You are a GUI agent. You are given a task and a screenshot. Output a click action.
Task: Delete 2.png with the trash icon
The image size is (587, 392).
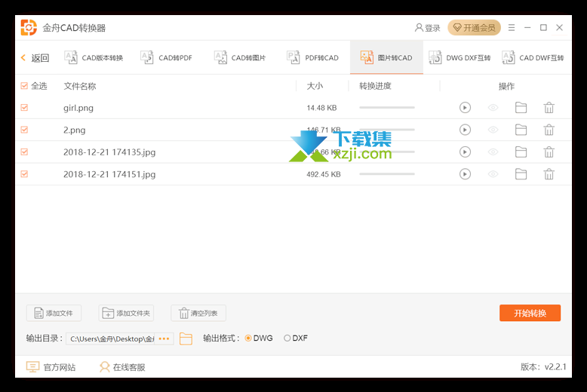(x=549, y=130)
